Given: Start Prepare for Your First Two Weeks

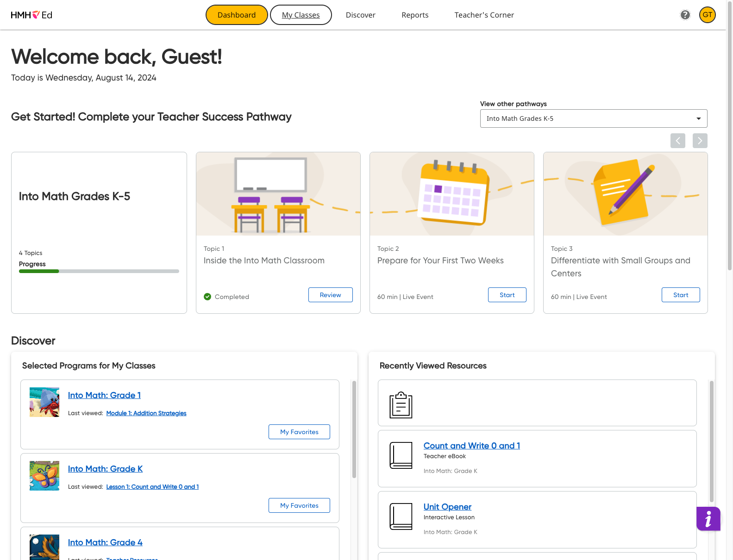Looking at the screenshot, I should coord(507,295).
